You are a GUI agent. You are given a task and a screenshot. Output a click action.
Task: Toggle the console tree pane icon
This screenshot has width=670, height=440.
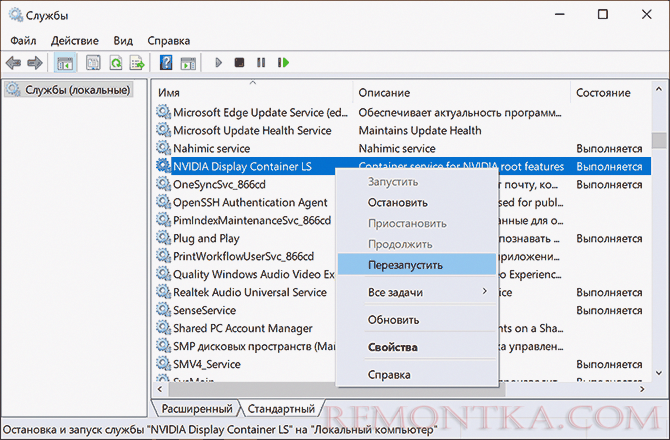point(65,62)
